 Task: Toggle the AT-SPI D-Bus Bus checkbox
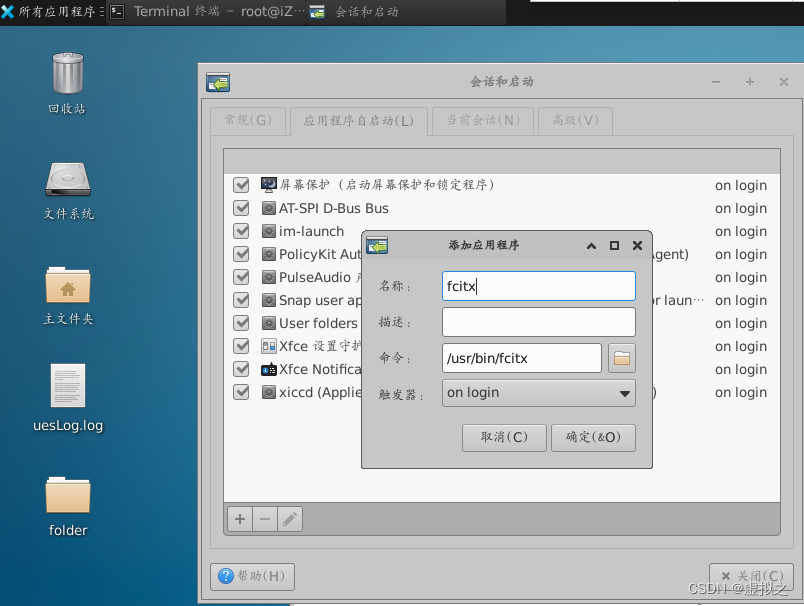click(x=241, y=208)
